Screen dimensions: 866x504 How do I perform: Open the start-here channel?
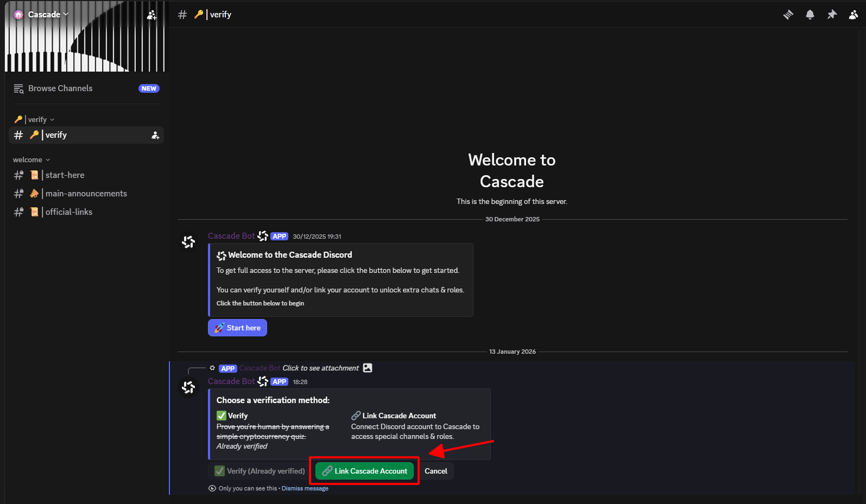point(65,175)
